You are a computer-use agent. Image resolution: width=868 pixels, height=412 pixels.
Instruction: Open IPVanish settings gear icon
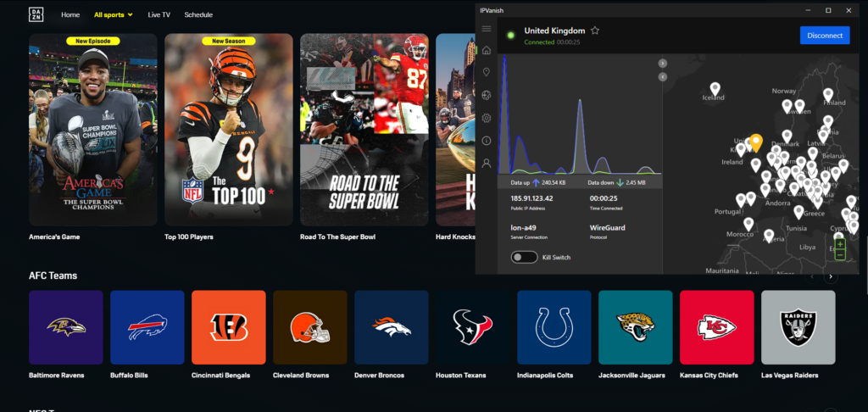pos(487,118)
